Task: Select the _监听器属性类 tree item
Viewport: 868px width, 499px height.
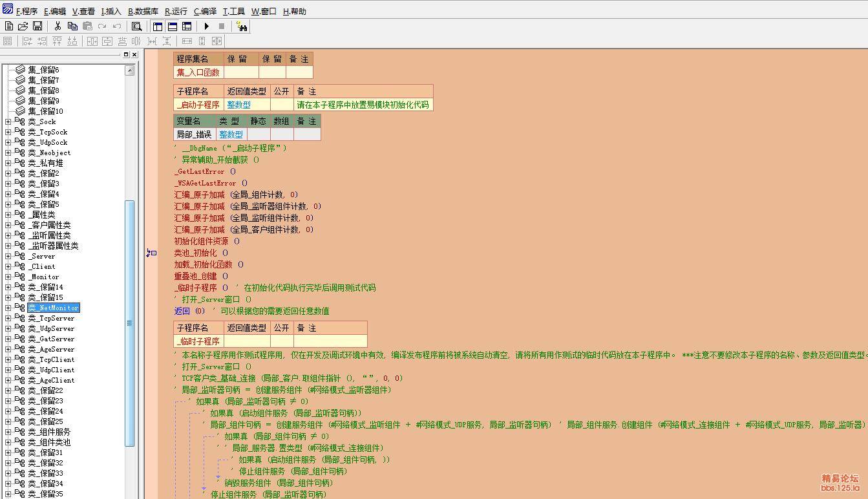Action: tap(53, 246)
